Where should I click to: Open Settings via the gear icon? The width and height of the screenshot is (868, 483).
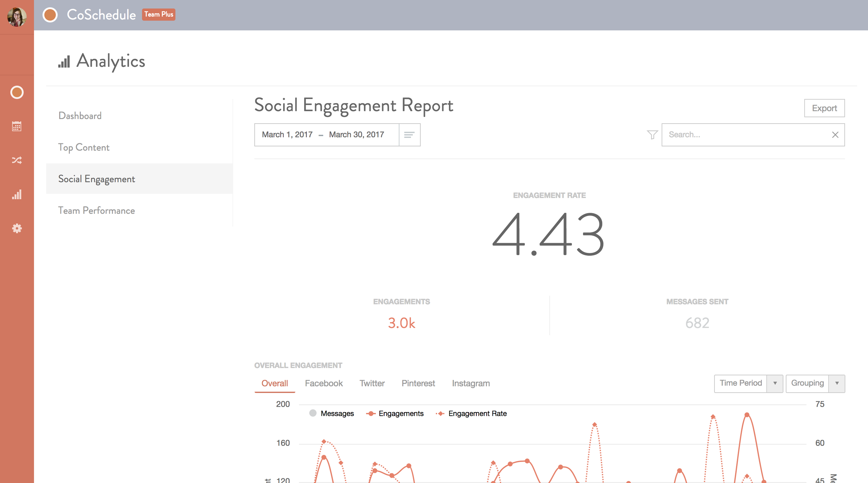17,228
